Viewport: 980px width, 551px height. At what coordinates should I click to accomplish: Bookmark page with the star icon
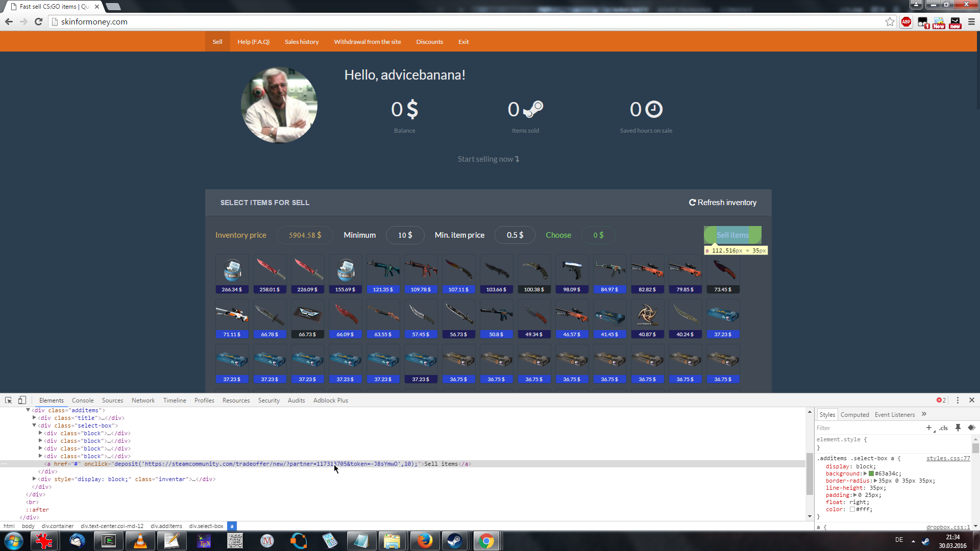point(890,21)
